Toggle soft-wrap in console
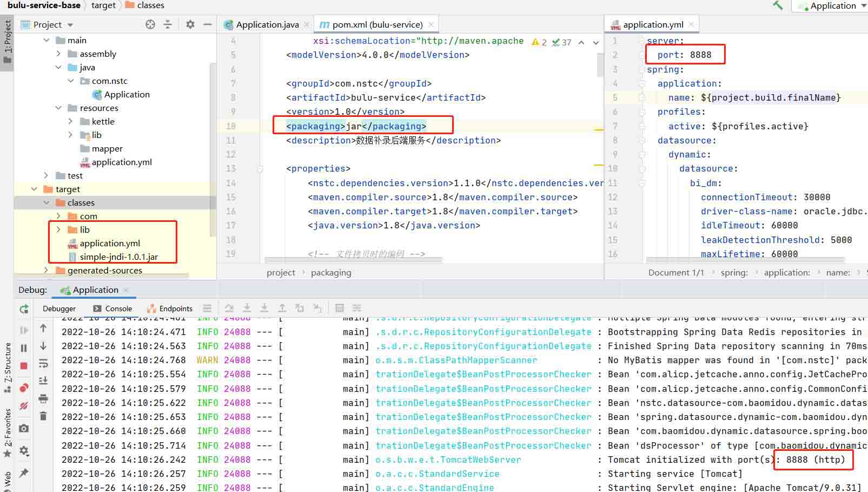This screenshot has height=492, width=868. pos(43,363)
